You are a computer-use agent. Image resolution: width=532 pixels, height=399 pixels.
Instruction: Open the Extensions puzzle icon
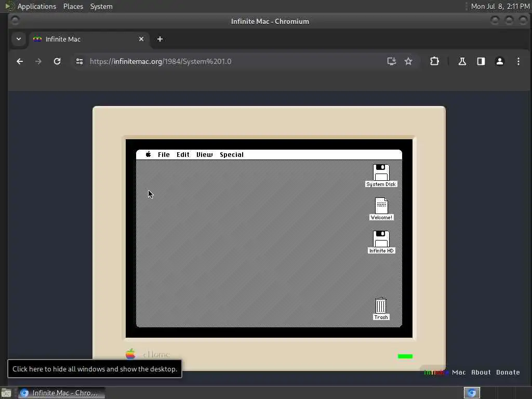click(434, 61)
